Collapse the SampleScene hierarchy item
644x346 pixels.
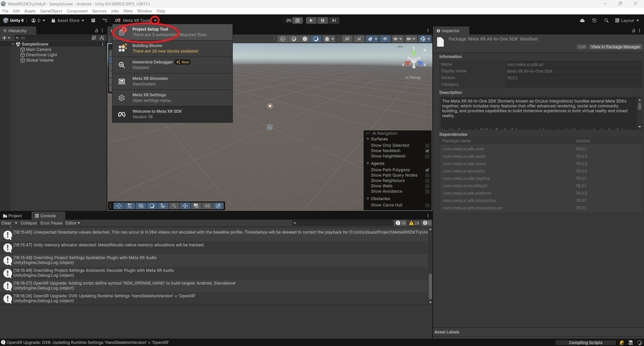click(x=12, y=43)
